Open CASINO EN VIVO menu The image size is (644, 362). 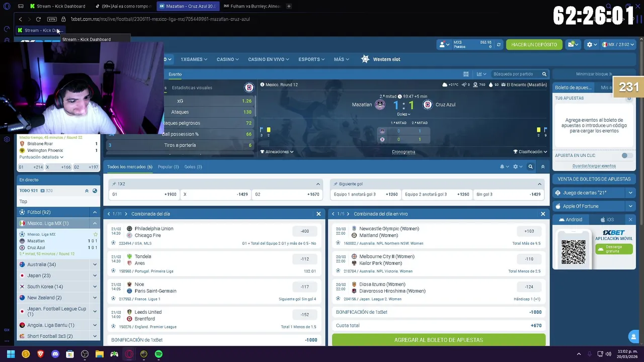coord(268,59)
